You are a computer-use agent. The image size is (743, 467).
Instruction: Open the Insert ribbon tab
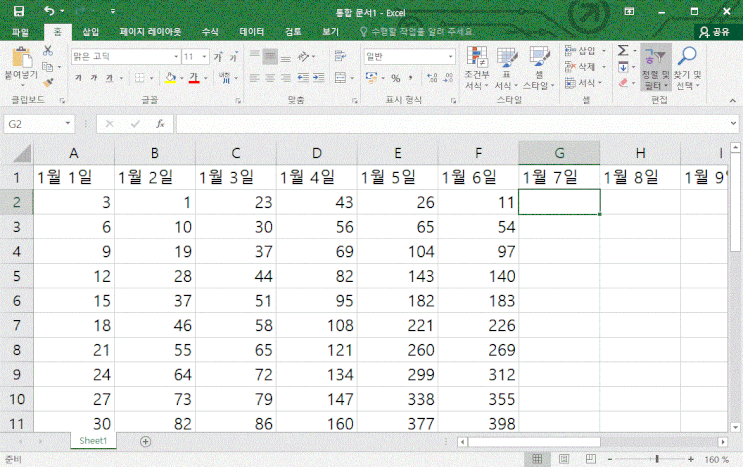point(91,32)
